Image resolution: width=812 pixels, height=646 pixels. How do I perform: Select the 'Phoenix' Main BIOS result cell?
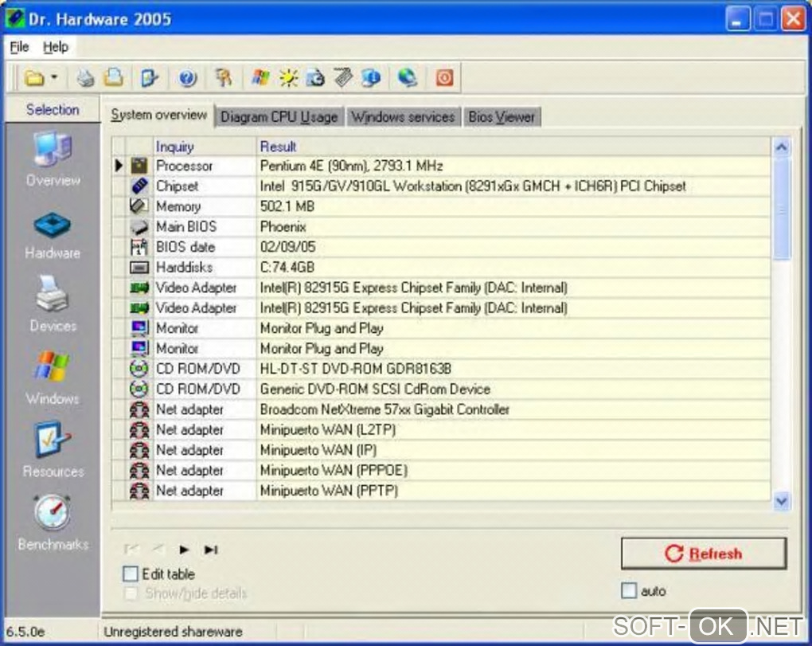click(513, 226)
